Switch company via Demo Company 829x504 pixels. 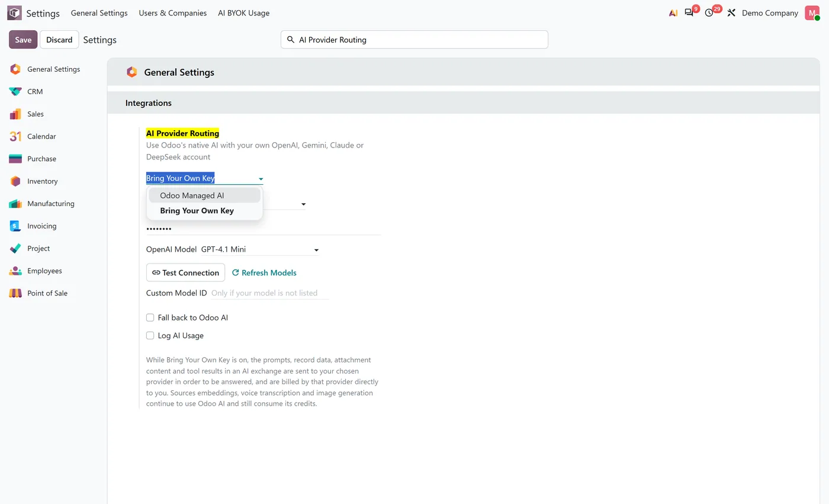(x=770, y=13)
